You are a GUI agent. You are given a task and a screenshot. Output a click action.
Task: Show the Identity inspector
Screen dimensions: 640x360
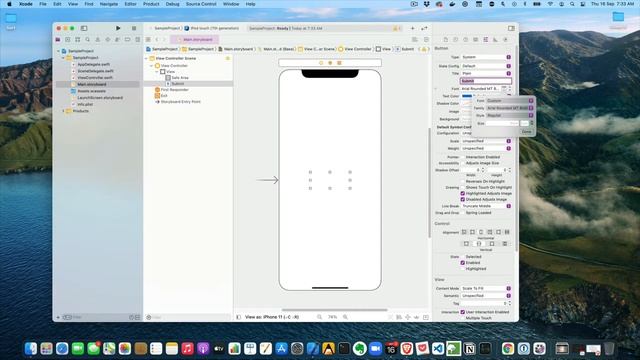click(x=476, y=40)
